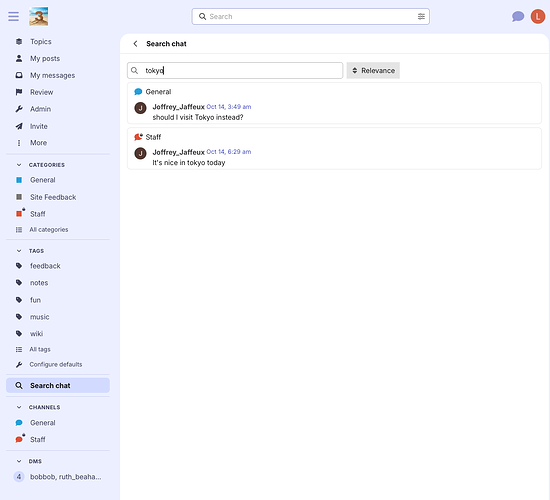Go back using the Search chat arrow
This screenshot has height=500, width=550.
point(135,44)
